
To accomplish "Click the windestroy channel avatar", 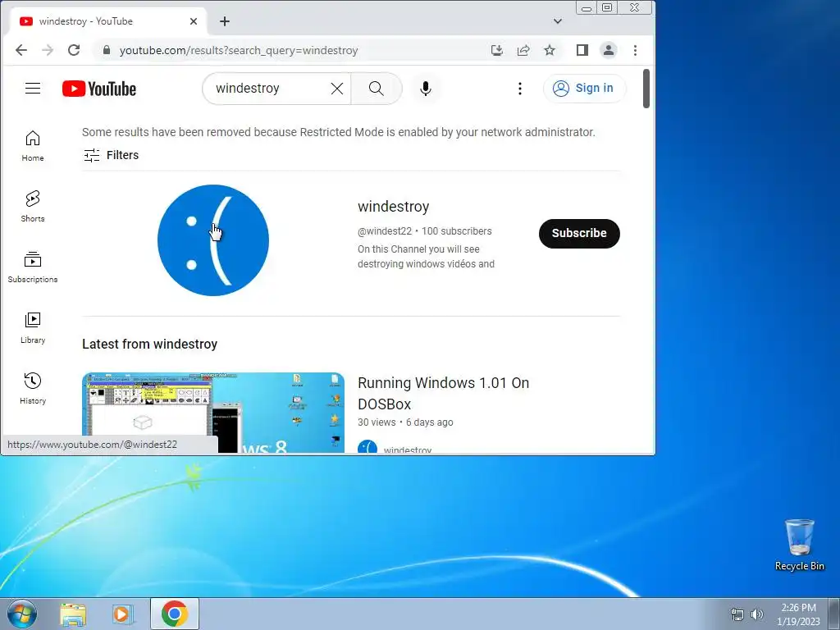I will click(x=213, y=240).
